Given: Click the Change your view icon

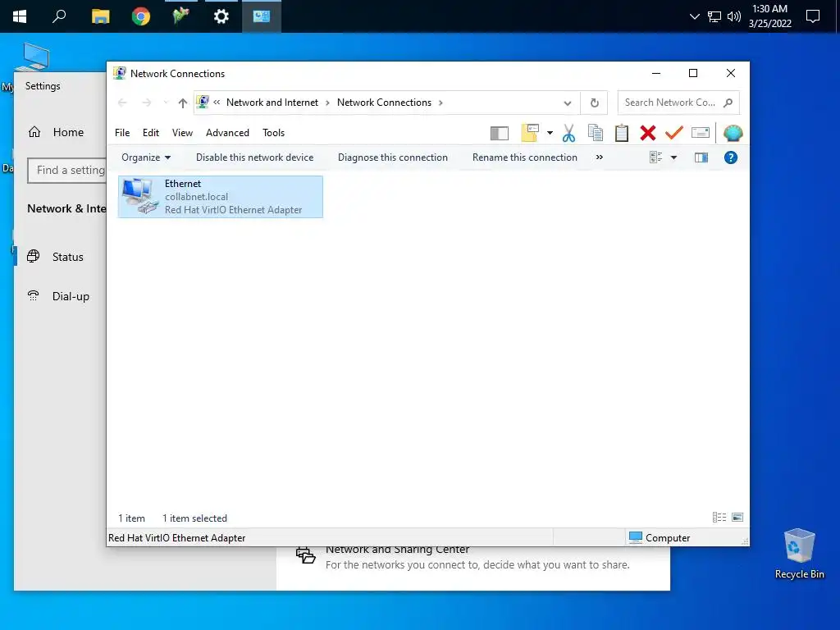Looking at the screenshot, I should 655,157.
